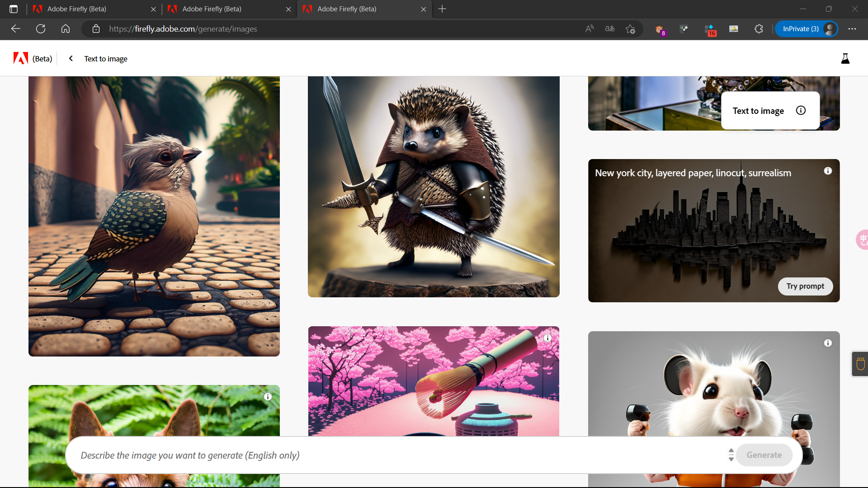Open the Translate page icon
This screenshot has width=868, height=488.
(x=610, y=29)
